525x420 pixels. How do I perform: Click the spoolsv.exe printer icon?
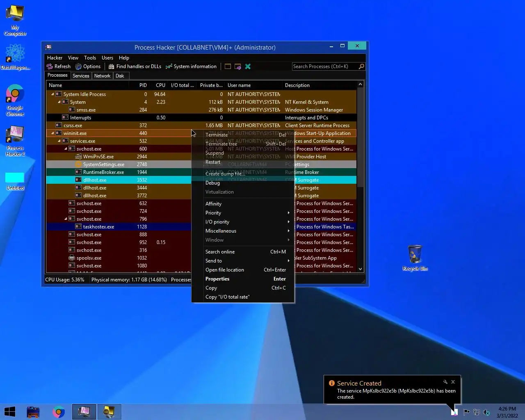click(72, 258)
